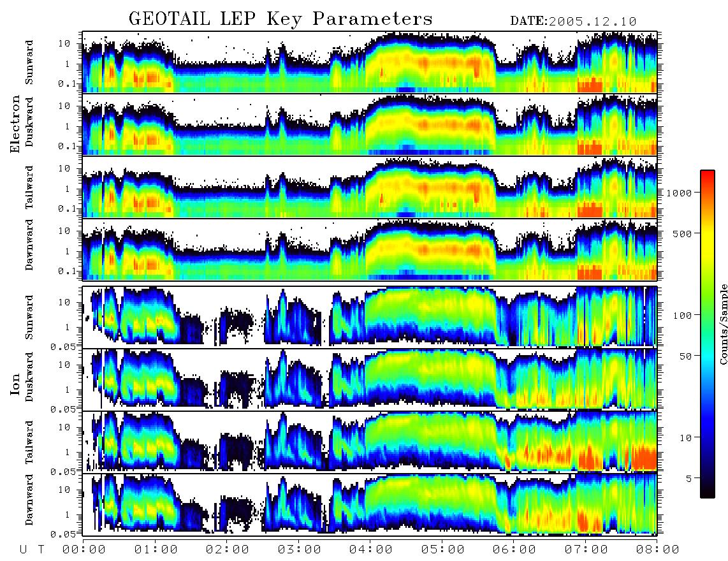
Task: Click the 10 energy tick of Electron Duskward
Action: [x=64, y=106]
